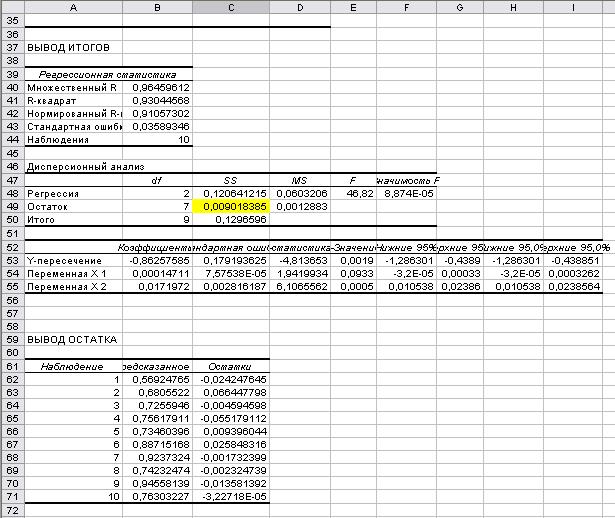Screen dimensions: 615x518
Task: Click the 'SS' column heading cell
Action: tap(231, 180)
